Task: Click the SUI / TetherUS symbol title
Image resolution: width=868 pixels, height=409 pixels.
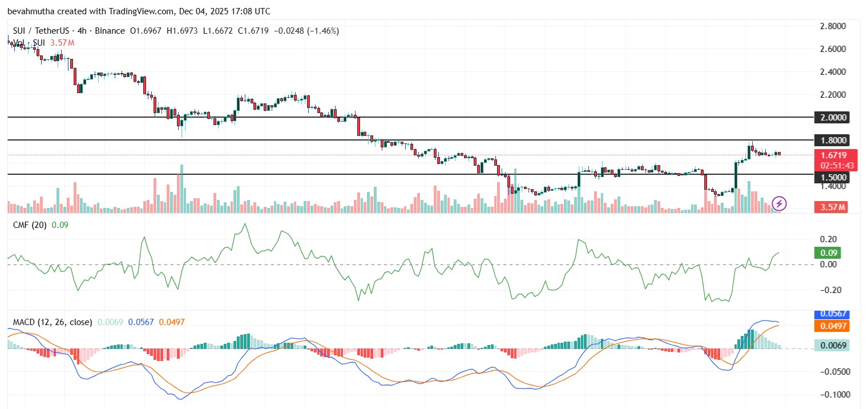Action: click(41, 31)
